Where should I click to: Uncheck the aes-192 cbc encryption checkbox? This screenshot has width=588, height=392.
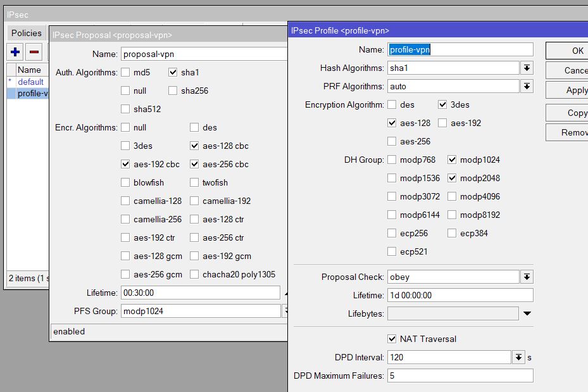pos(125,164)
